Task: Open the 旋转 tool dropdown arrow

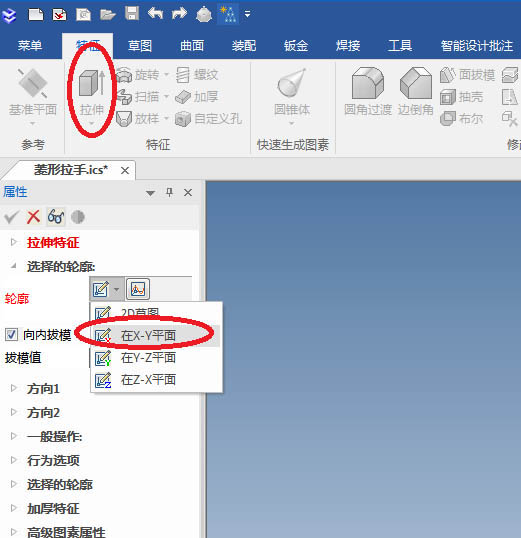Action: 166,74
